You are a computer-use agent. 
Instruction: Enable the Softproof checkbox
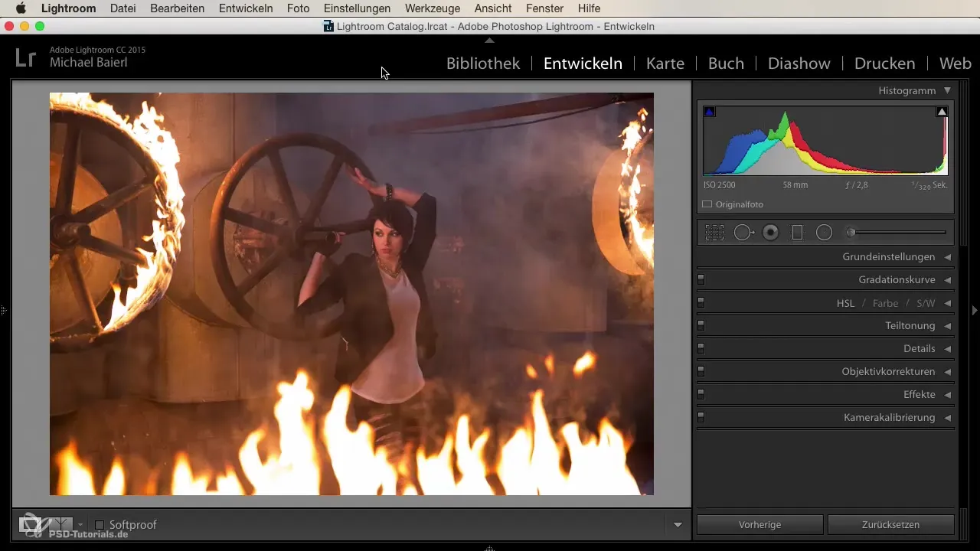[x=100, y=525]
